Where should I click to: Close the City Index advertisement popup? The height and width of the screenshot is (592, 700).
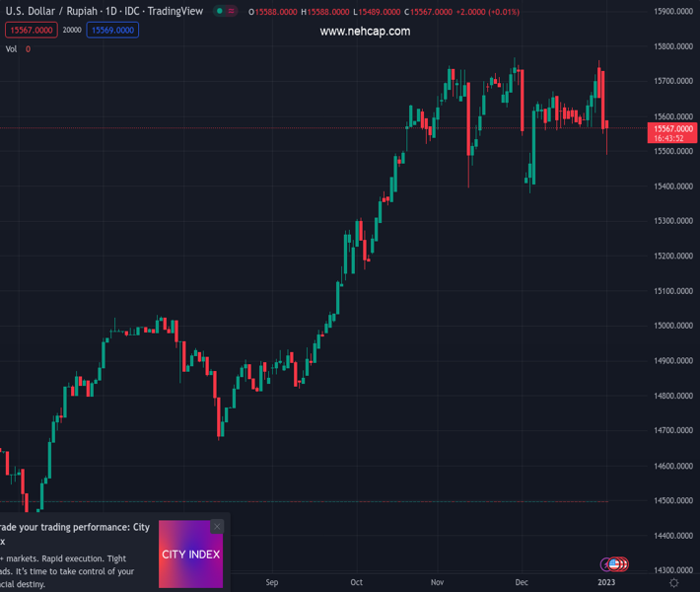(217, 527)
